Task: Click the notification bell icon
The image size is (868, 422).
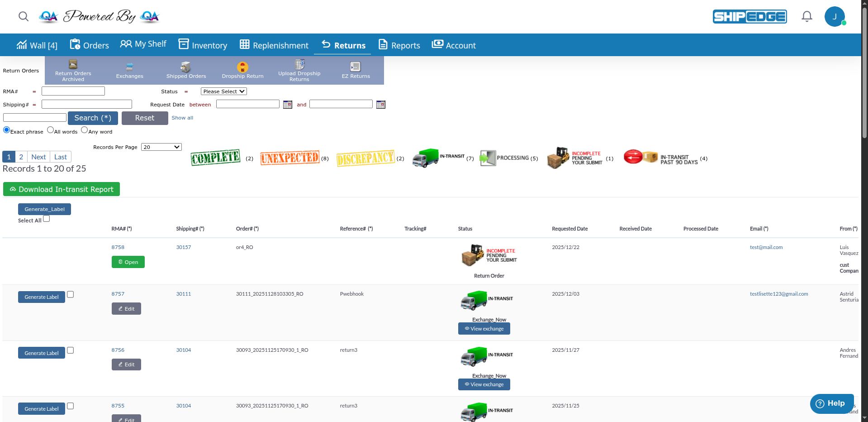Action: pyautogui.click(x=806, y=16)
